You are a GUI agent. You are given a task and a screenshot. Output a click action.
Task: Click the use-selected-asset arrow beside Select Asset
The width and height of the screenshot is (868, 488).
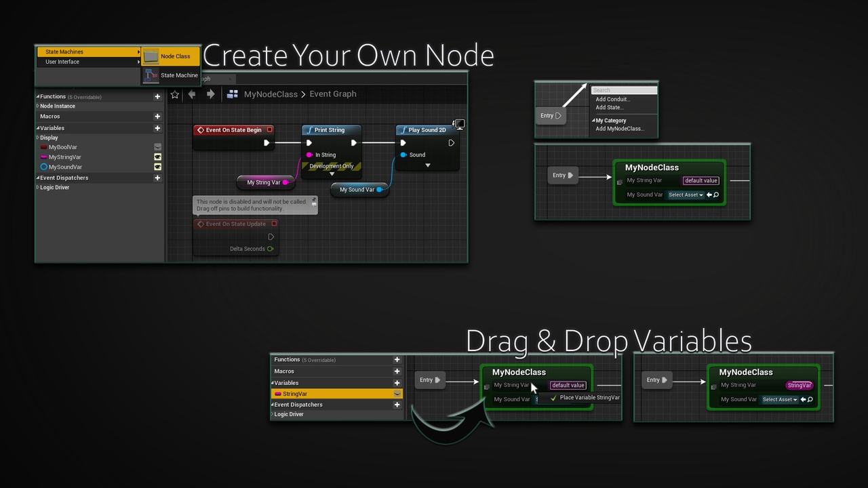[x=709, y=195]
